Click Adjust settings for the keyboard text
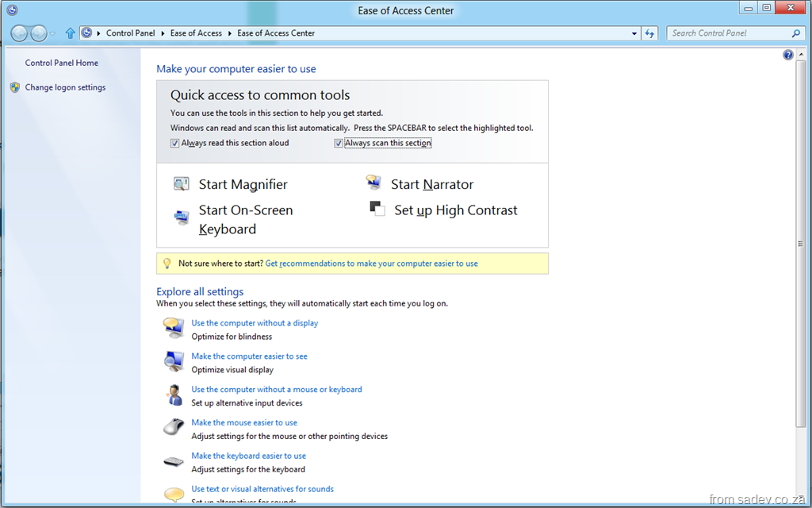 [x=248, y=469]
